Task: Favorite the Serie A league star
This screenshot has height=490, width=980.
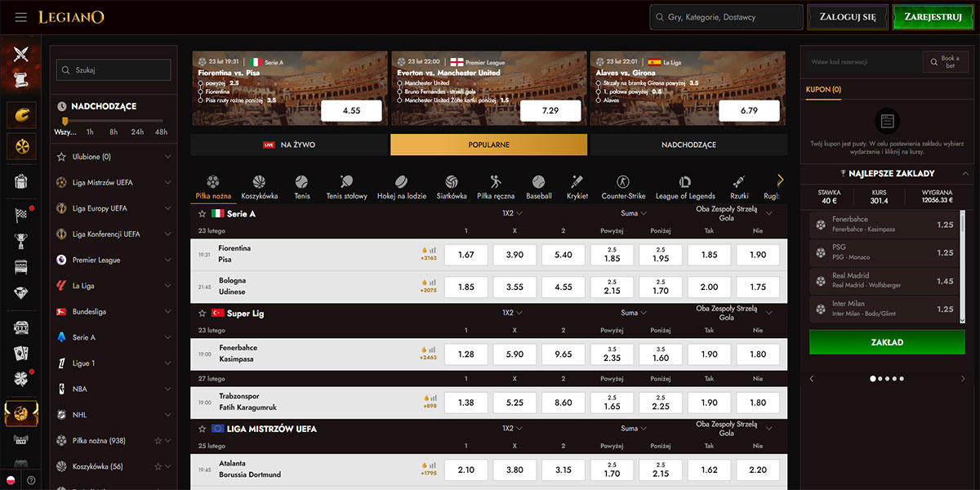Action: point(202,214)
